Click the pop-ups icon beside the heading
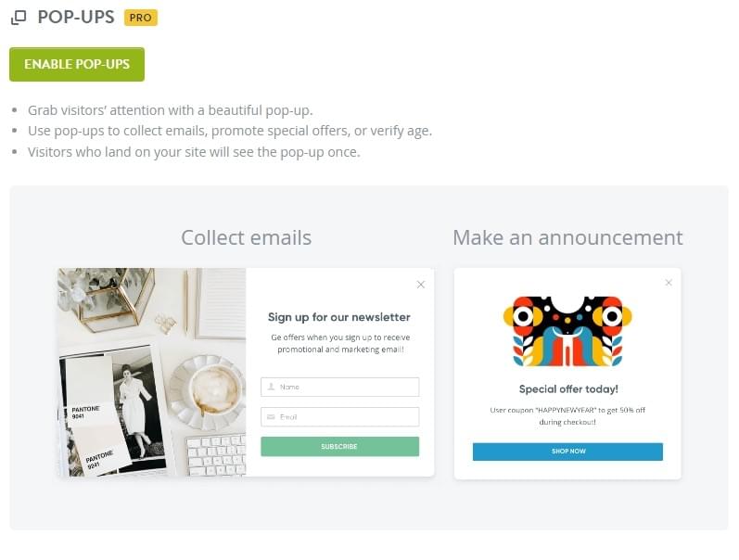 (19, 18)
